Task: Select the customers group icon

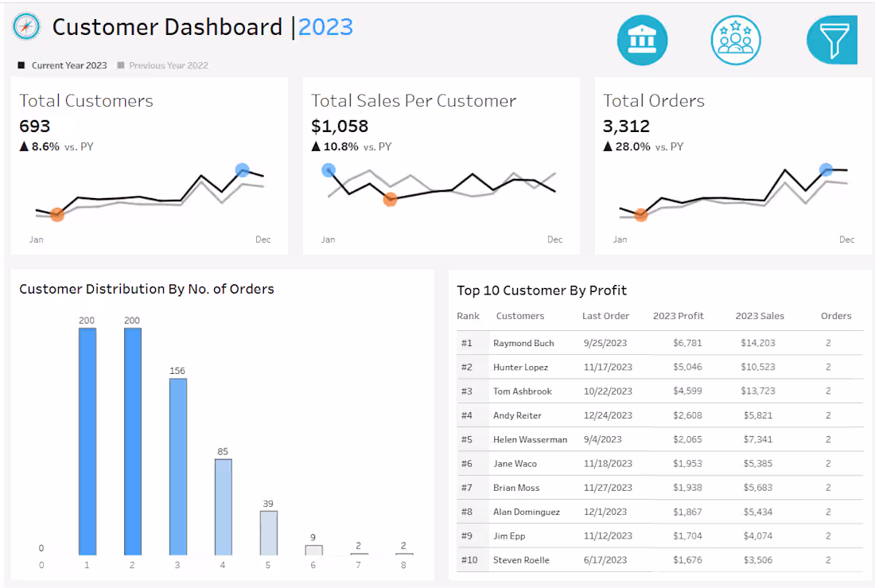Action: (x=736, y=40)
